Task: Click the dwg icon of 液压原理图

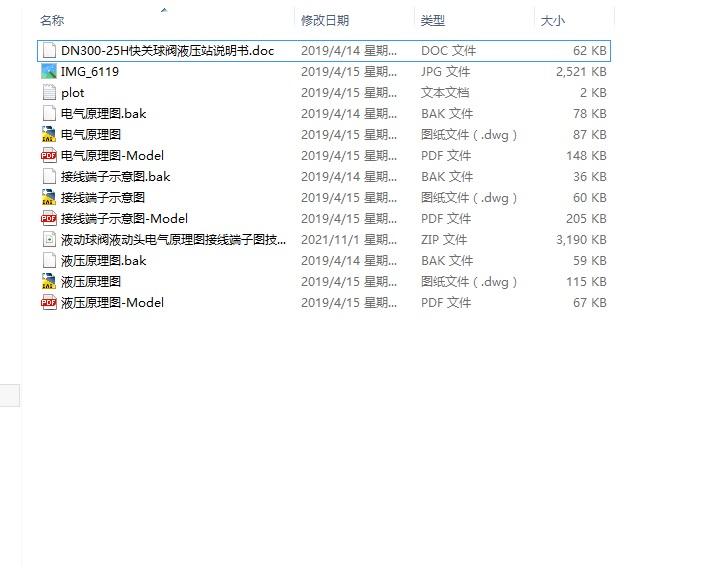Action: point(49,281)
